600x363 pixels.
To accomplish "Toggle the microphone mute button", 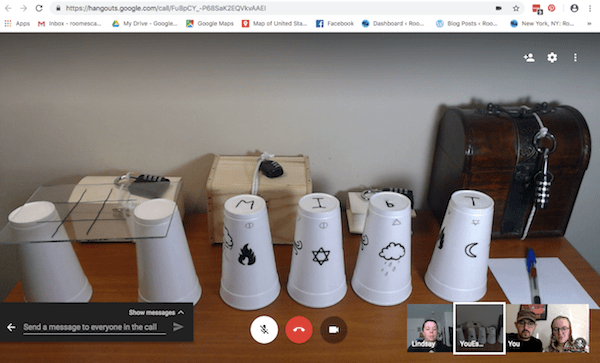I will 264,330.
